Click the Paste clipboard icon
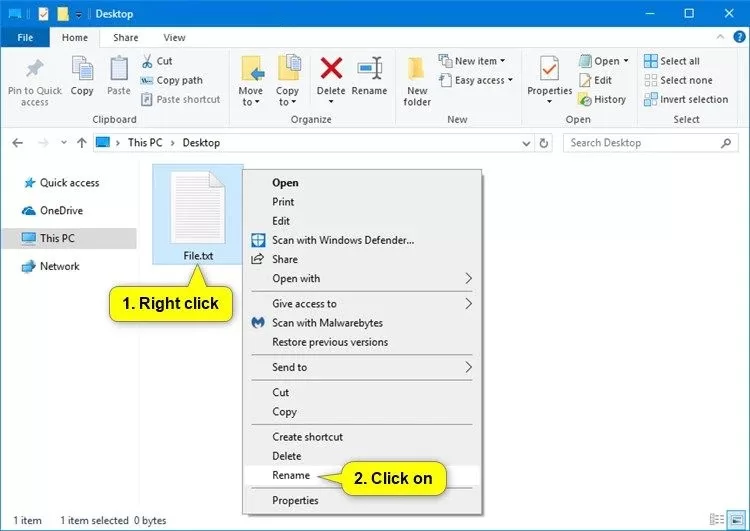 click(x=119, y=68)
